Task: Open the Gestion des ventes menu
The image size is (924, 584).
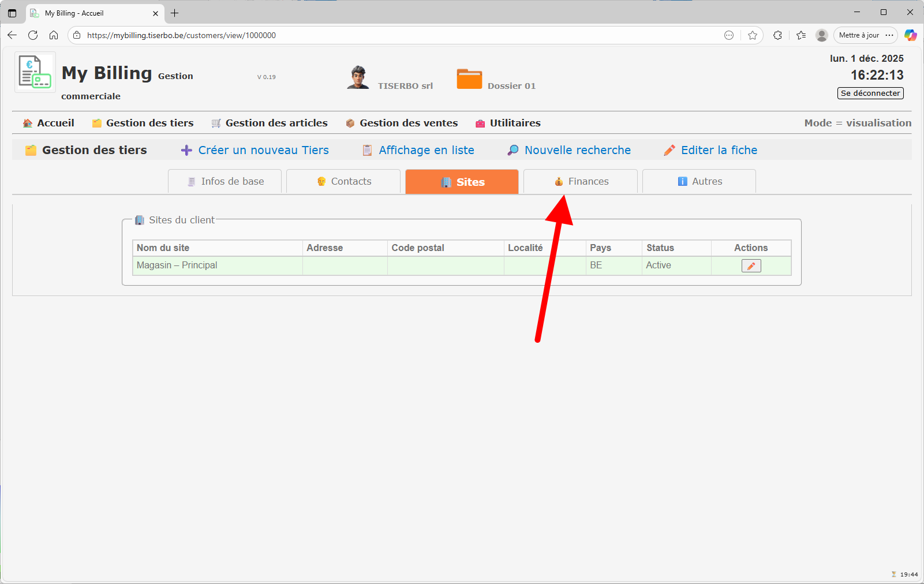Action: click(x=402, y=123)
